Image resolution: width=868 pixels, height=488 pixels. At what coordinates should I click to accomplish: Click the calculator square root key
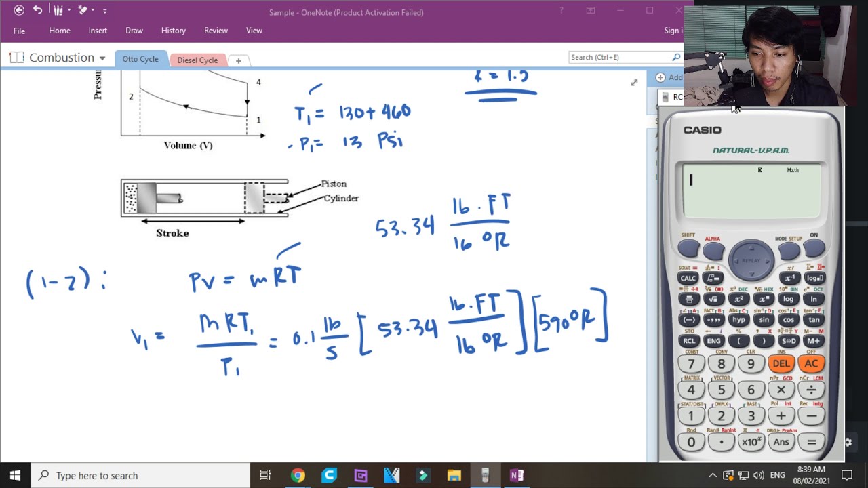pyautogui.click(x=713, y=299)
